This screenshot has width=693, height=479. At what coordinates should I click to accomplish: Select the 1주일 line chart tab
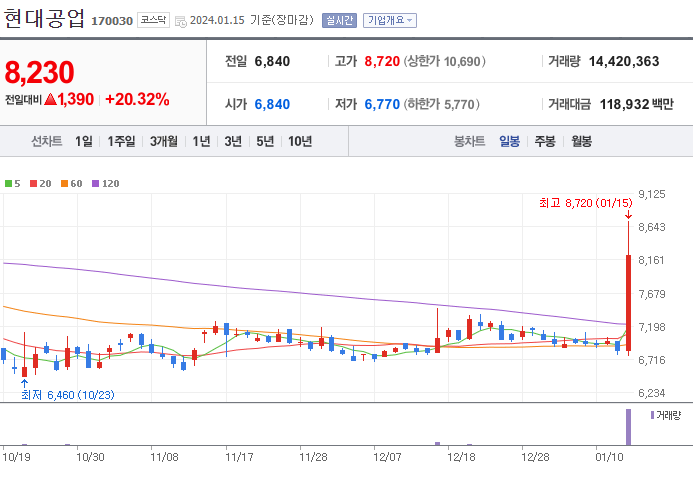coord(121,141)
